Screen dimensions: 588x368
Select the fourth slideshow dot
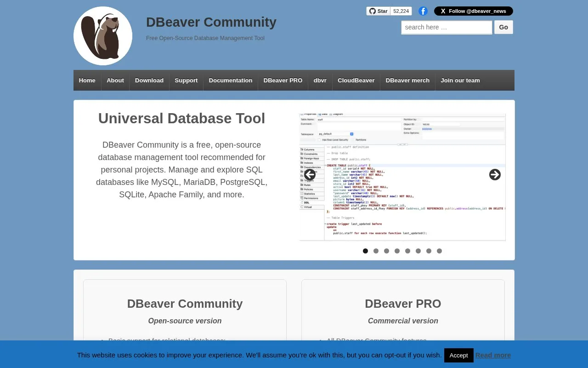pyautogui.click(x=397, y=251)
